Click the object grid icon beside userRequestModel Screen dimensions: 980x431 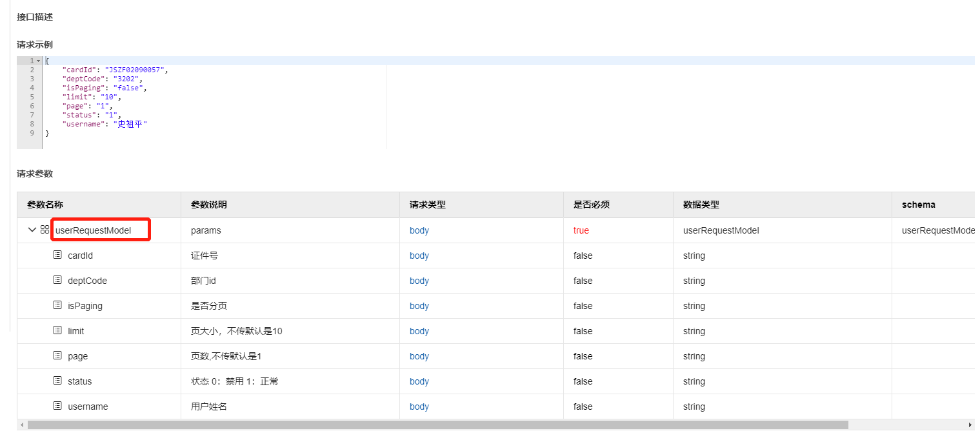coord(43,229)
